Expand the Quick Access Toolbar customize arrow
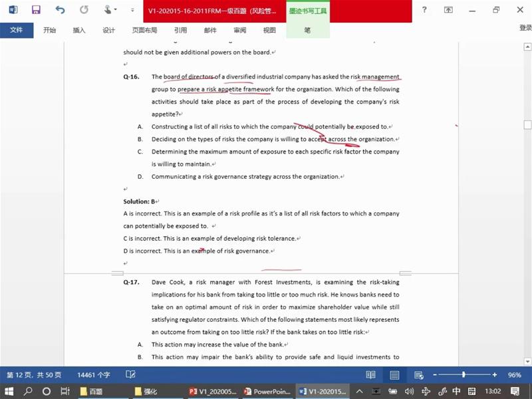The width and height of the screenshot is (532, 399). point(132,10)
